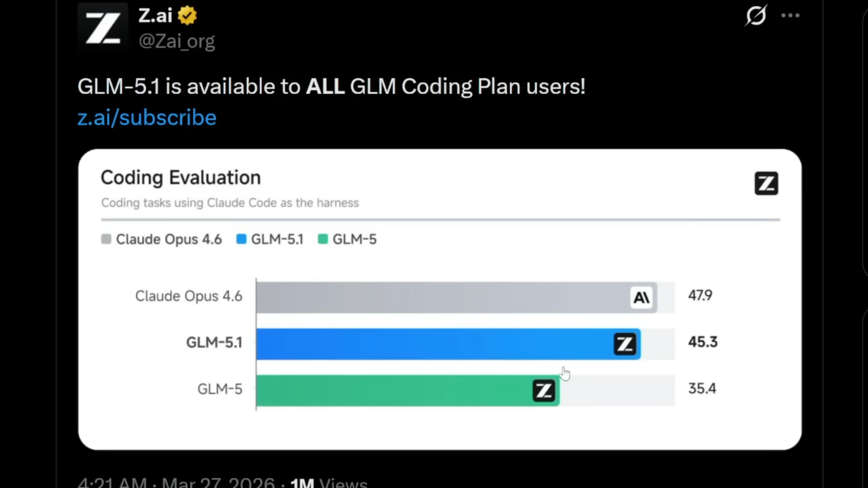The image size is (868, 488).
Task: Open the three-dot more options menu
Action: coord(790,15)
